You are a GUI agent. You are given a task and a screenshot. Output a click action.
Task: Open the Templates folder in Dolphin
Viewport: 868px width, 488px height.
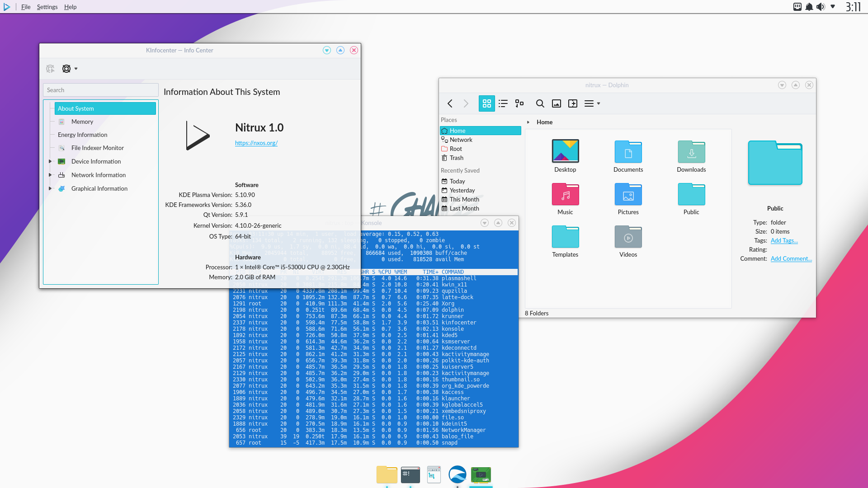(x=565, y=241)
